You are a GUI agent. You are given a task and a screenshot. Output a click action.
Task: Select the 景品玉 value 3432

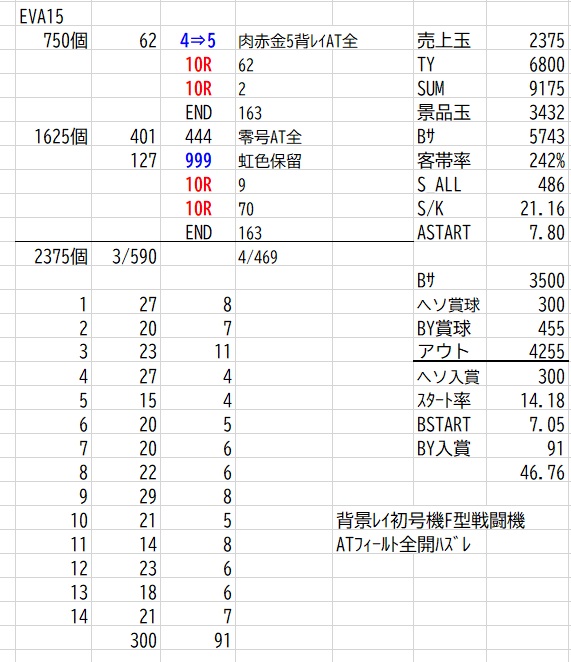(x=528, y=113)
